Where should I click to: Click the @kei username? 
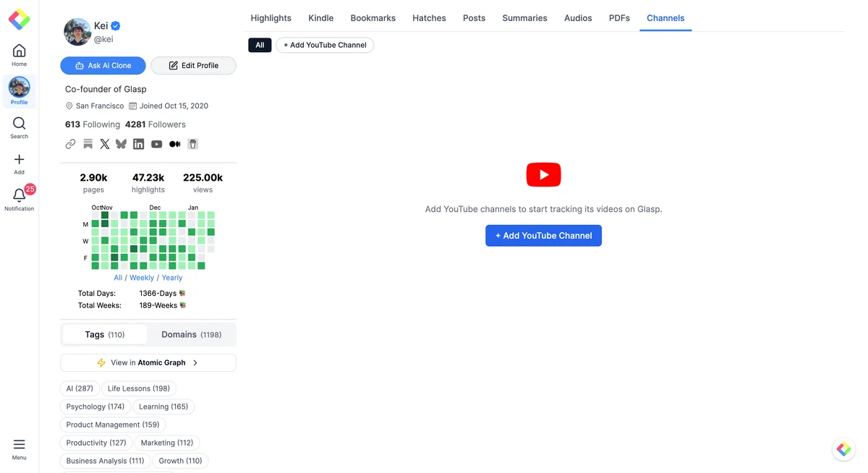click(103, 39)
